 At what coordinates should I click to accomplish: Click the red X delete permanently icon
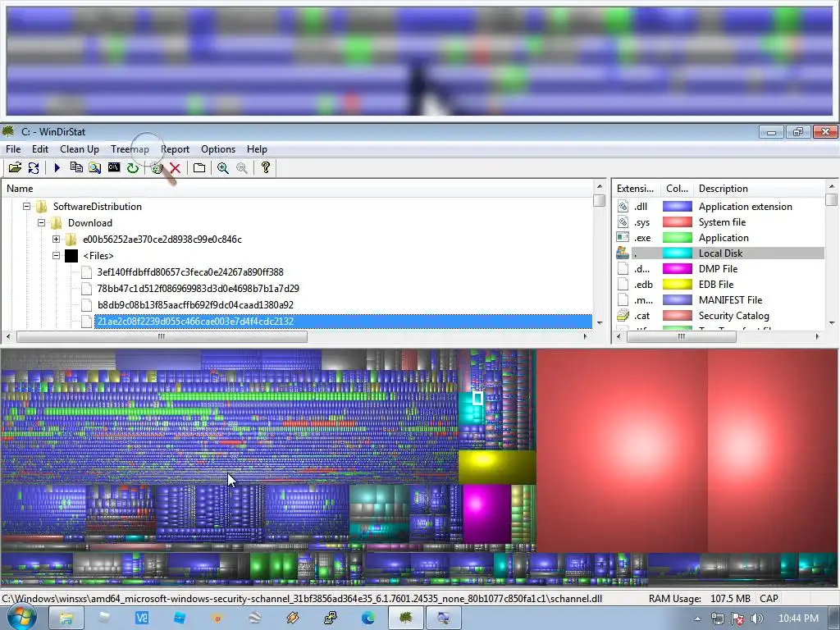(x=175, y=167)
